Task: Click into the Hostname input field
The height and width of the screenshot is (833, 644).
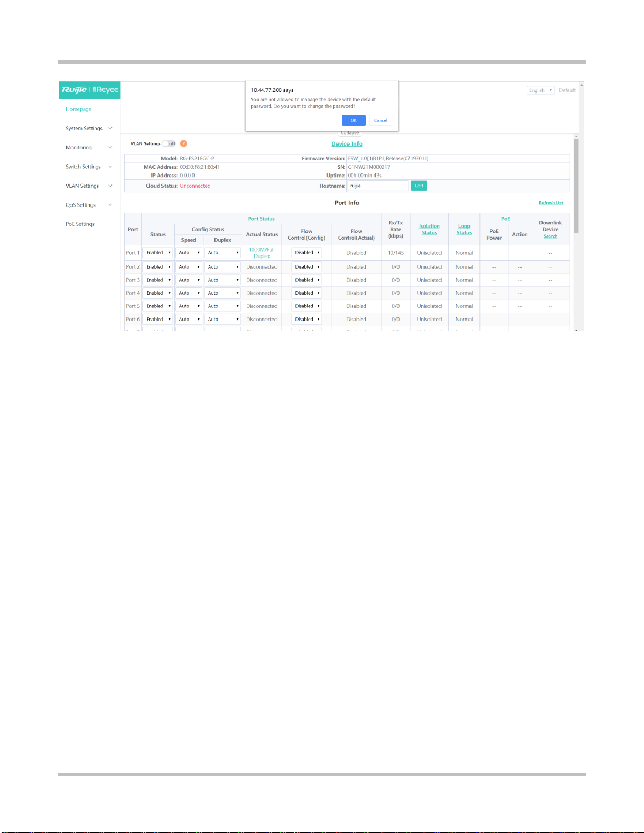Action: tap(378, 186)
